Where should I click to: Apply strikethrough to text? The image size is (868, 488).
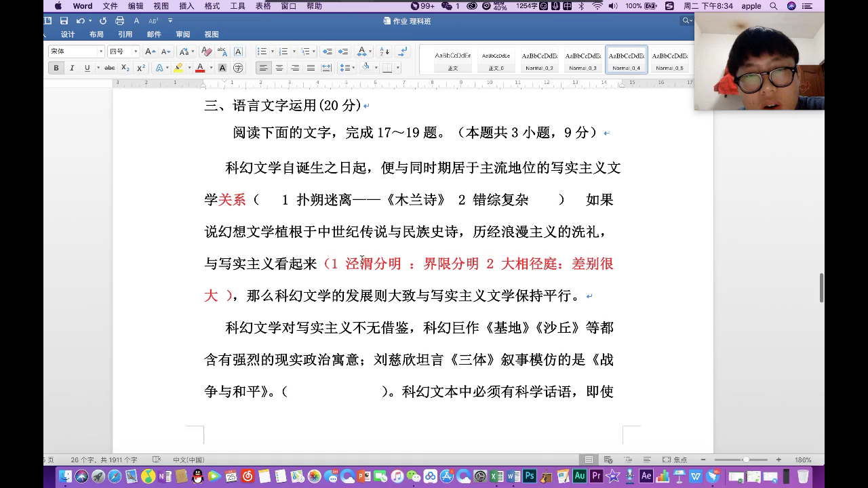[x=109, y=68]
